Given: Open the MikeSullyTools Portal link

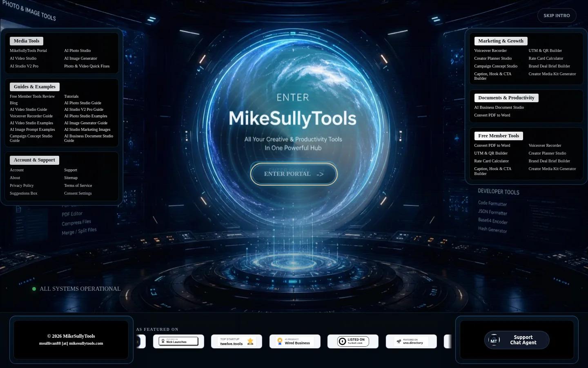Looking at the screenshot, I should point(28,51).
